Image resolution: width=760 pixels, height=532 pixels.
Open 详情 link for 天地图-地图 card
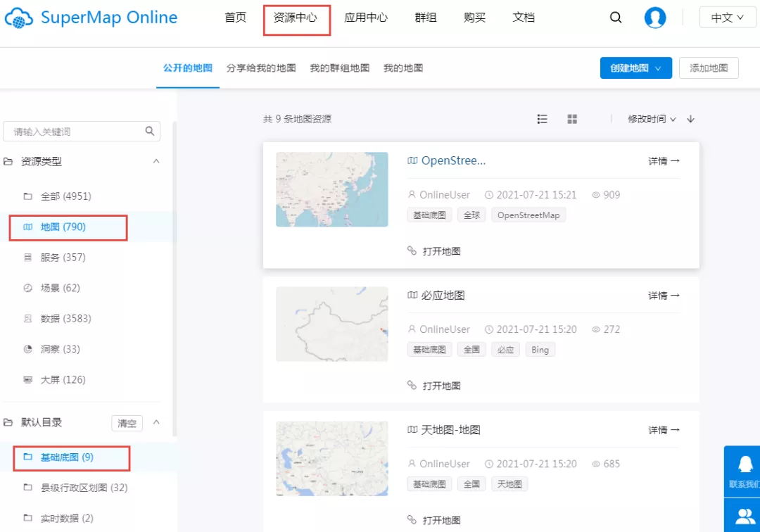(x=664, y=430)
